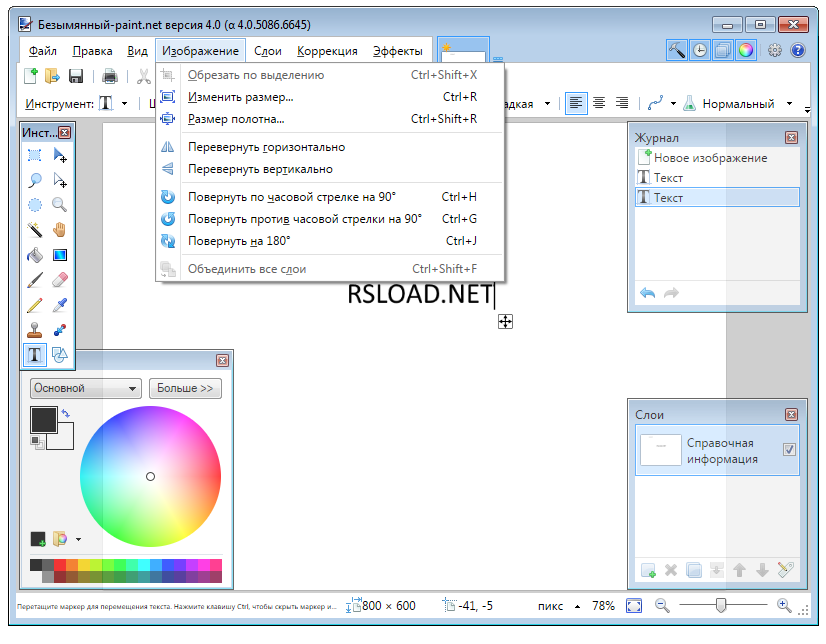Viewport: 826px width, 644px height.
Task: Click the Больше >> button
Action: click(x=185, y=389)
